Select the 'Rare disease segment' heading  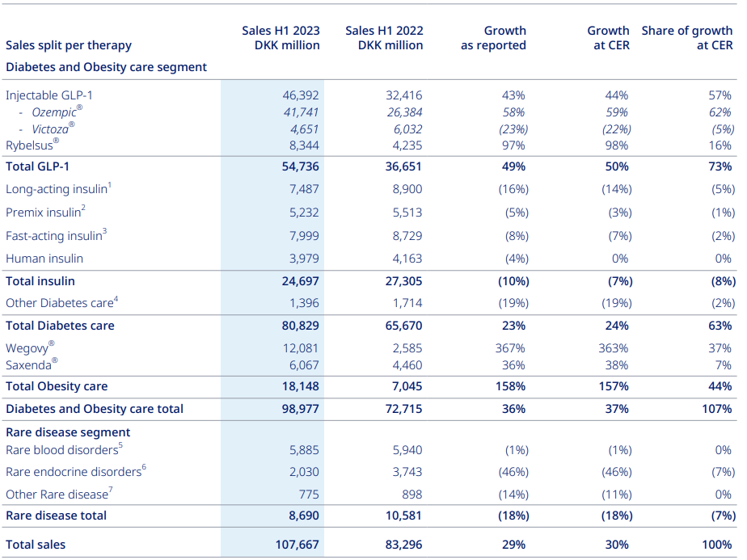tap(68, 432)
